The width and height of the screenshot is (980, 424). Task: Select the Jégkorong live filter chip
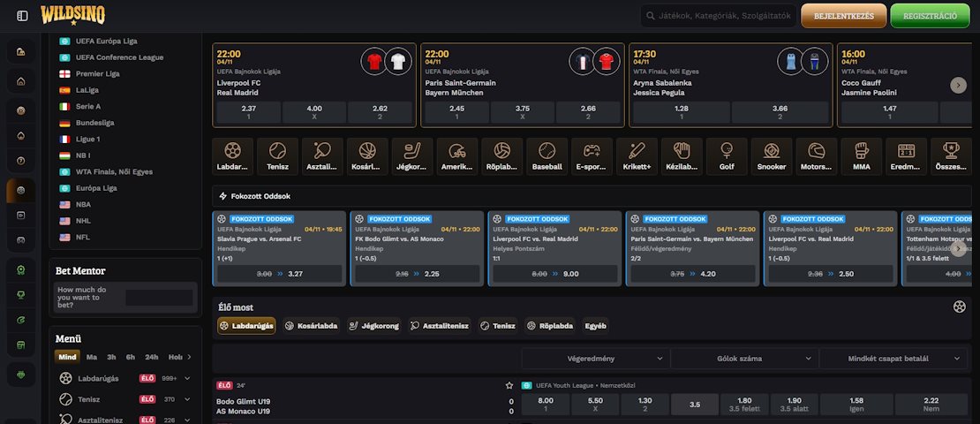(x=375, y=326)
